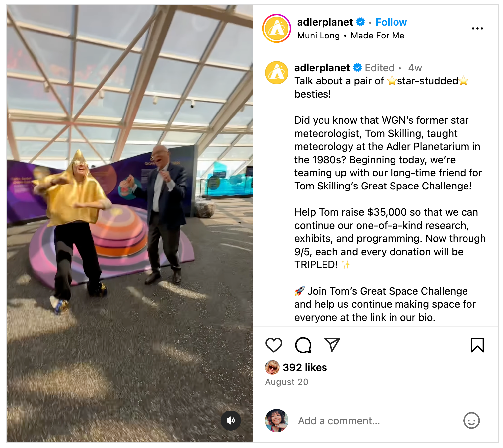Like the post with the heart icon
Viewport: 503px width, 448px height.
coord(274,345)
